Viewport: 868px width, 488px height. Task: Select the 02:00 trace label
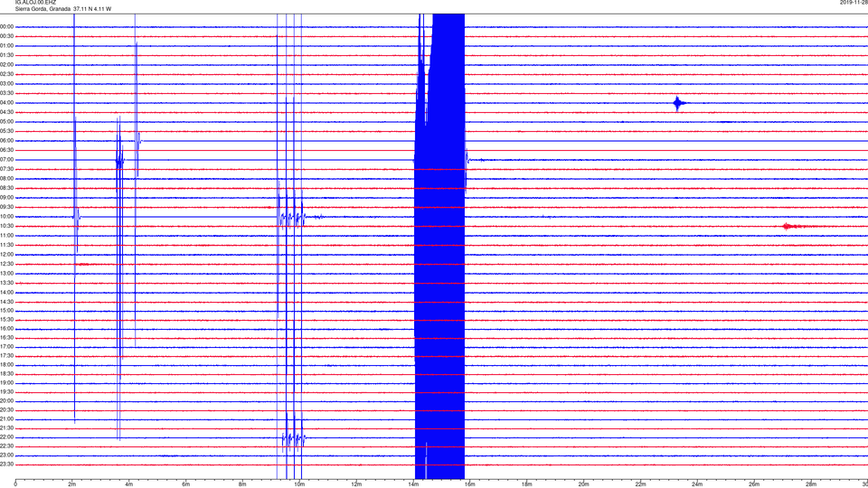click(x=6, y=65)
